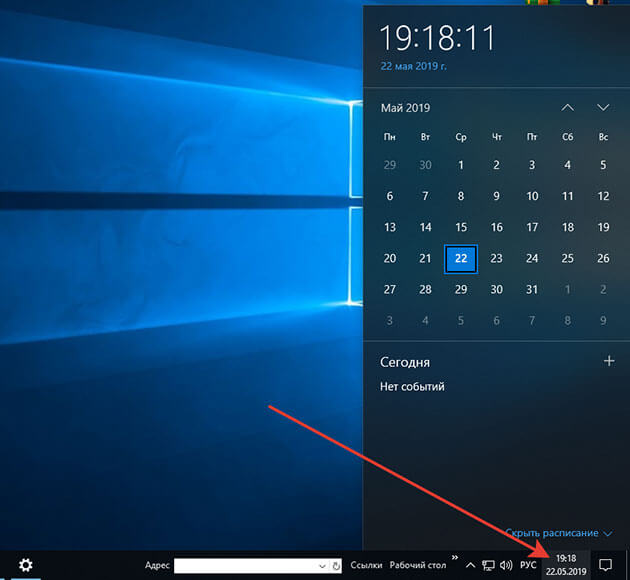
Task: Select greyed-out April 29 in calendar
Action: coord(390,165)
